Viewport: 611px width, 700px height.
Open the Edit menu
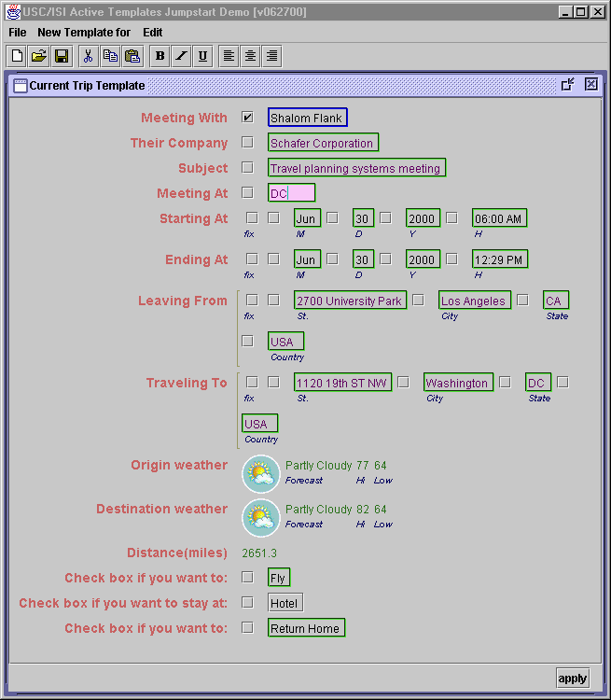[153, 33]
